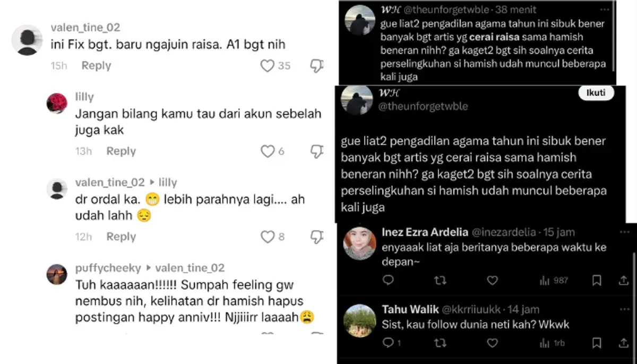
Task: Dislike lilly's comment
Action: click(317, 151)
